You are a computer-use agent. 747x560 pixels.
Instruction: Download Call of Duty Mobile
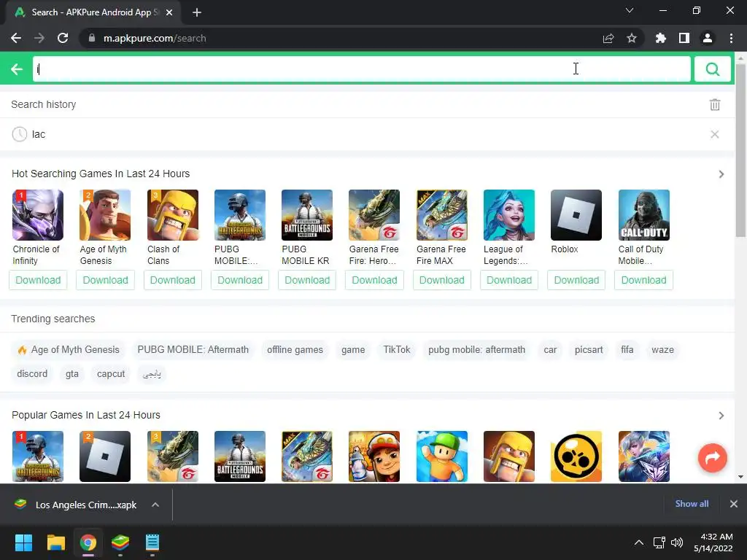click(x=643, y=280)
